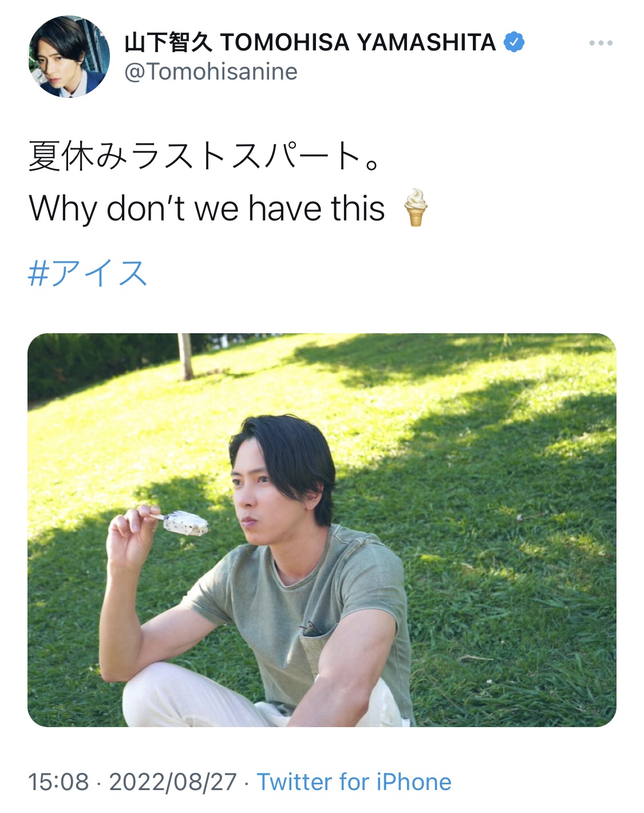Click the "Why don't we have this" text

click(207, 208)
